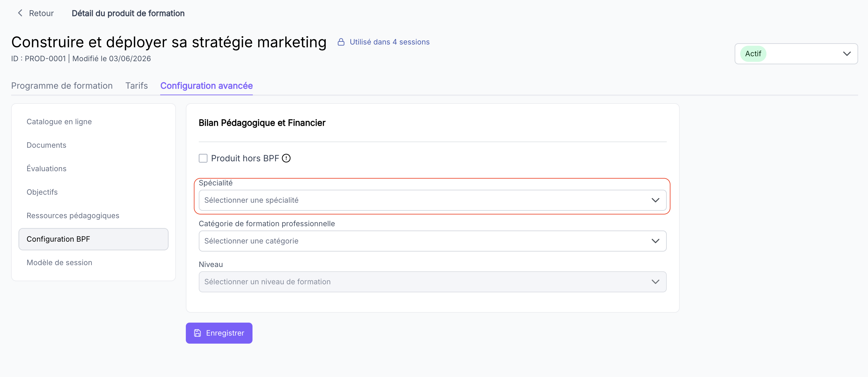The width and height of the screenshot is (868, 377).
Task: Click the lock icon next to session usage
Action: coord(341,42)
